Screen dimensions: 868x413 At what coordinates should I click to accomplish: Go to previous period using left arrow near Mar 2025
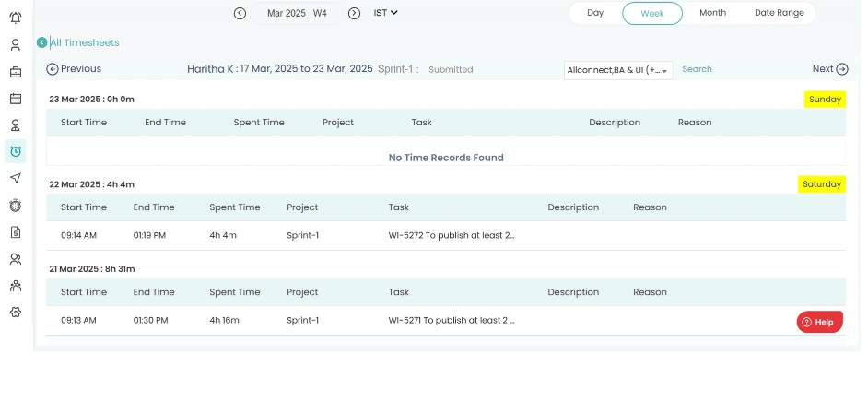click(x=240, y=13)
